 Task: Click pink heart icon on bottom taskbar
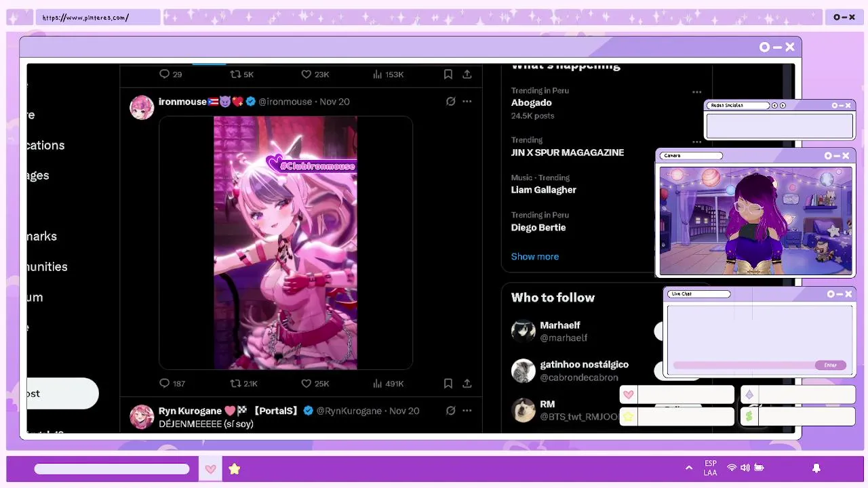pyautogui.click(x=210, y=468)
